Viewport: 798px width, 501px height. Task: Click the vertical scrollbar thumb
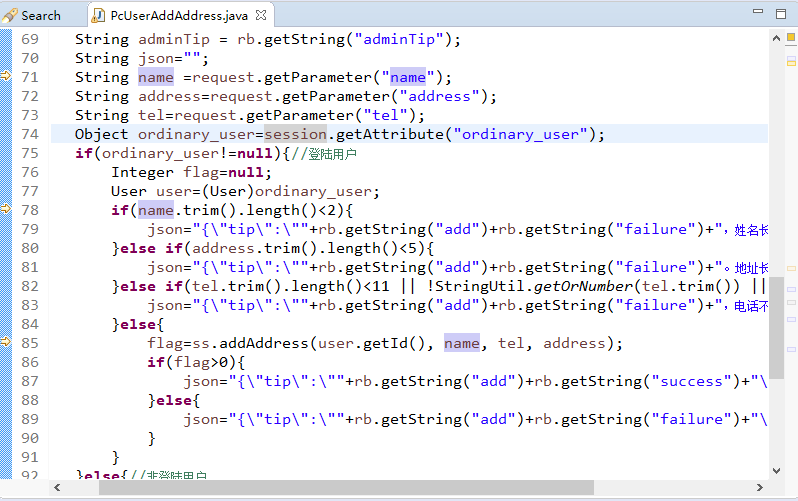coord(776,328)
